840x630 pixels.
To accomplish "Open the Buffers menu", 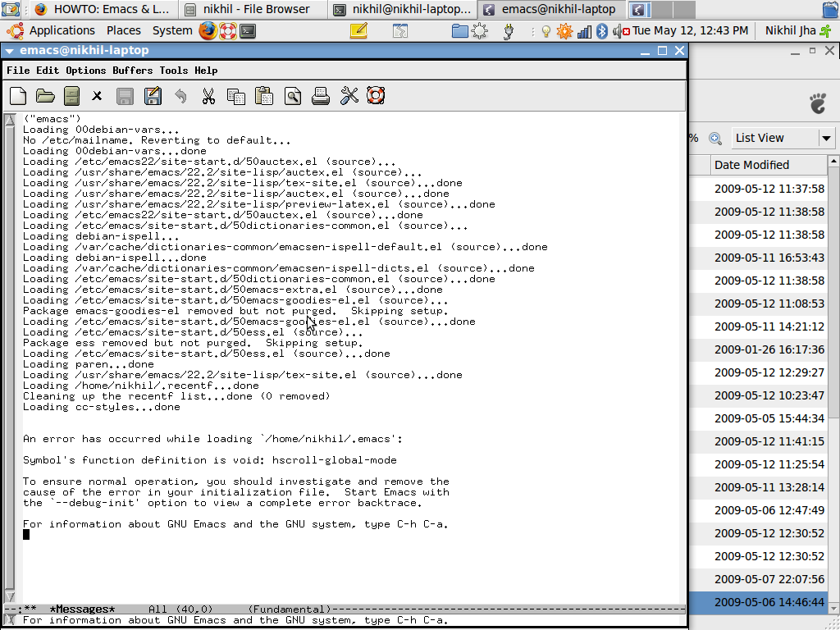I will tap(132, 71).
